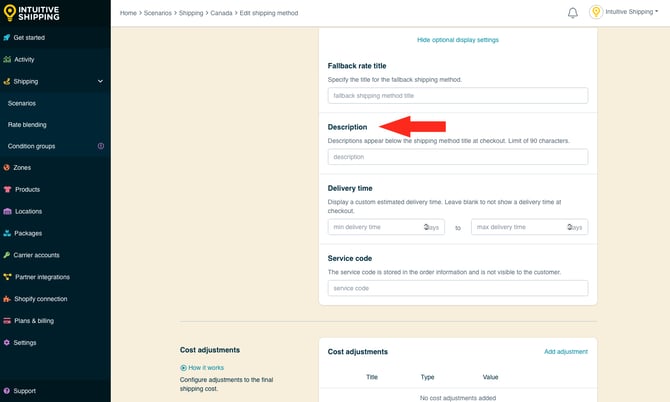Image resolution: width=670 pixels, height=402 pixels.
Task: Click the Title column header
Action: click(372, 377)
